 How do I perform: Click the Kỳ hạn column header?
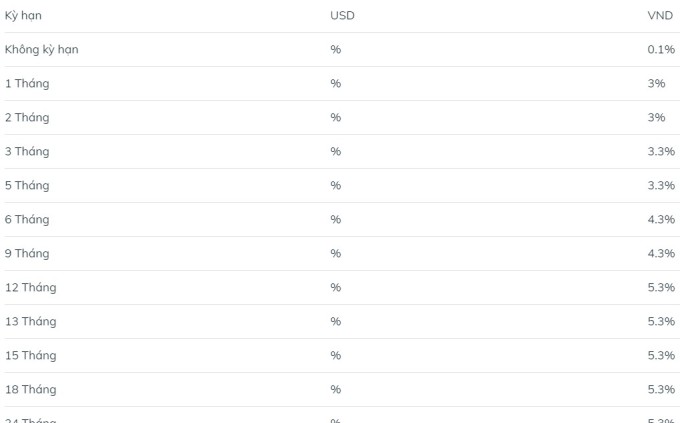pyautogui.click(x=23, y=16)
